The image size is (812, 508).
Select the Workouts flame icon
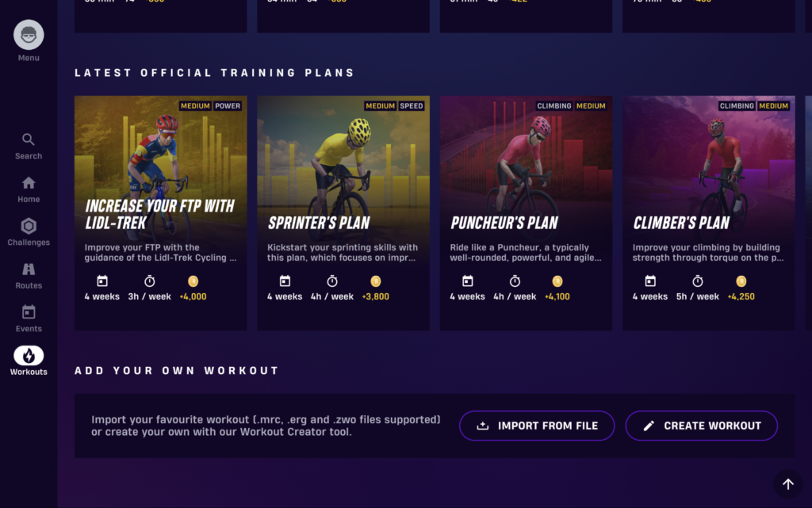point(29,356)
